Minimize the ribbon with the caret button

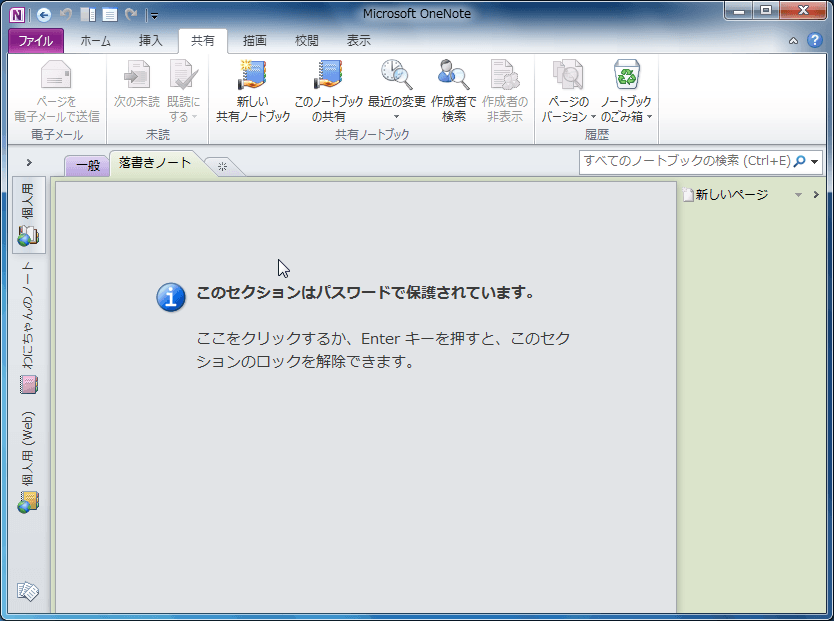pyautogui.click(x=793, y=40)
